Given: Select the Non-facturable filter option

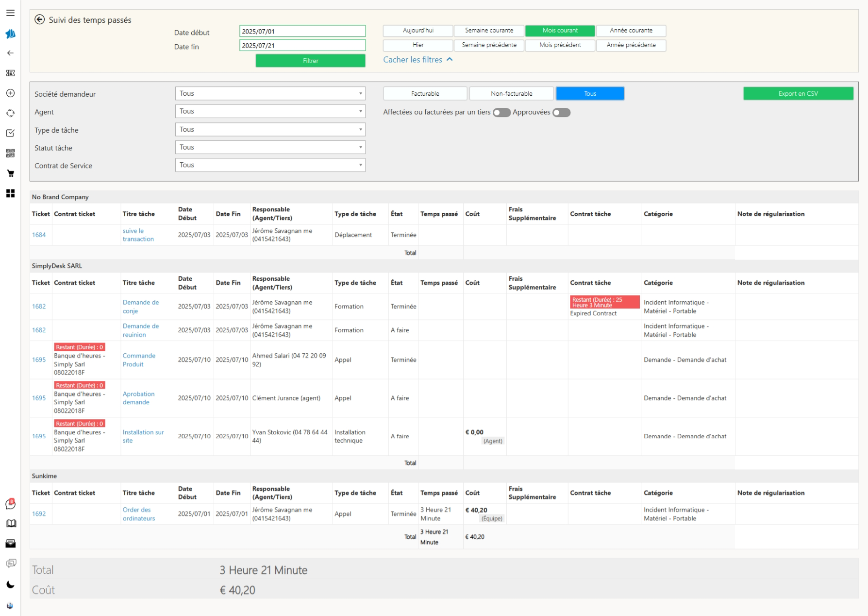Looking at the screenshot, I should (x=511, y=94).
